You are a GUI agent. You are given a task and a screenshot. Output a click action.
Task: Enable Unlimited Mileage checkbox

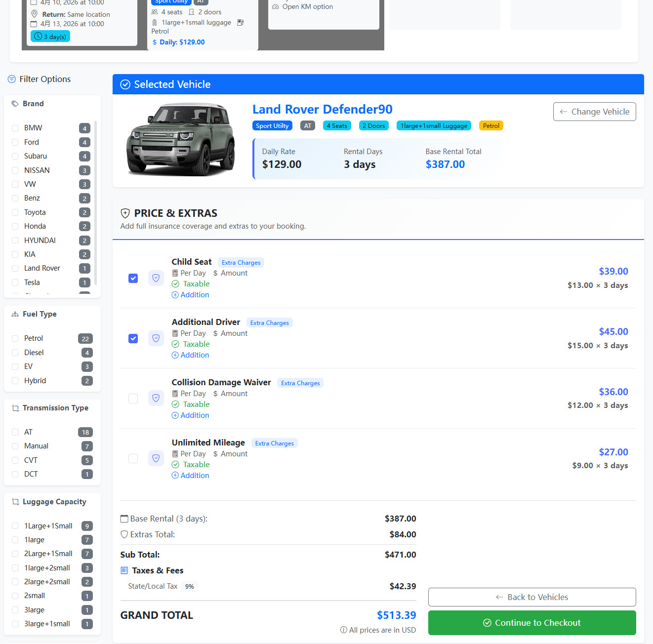coord(133,458)
